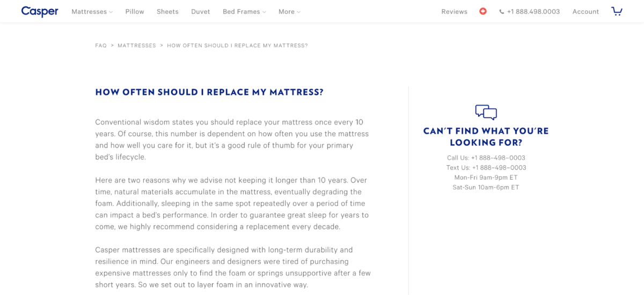Open the shopping cart icon
644x295 pixels.
(x=617, y=11)
